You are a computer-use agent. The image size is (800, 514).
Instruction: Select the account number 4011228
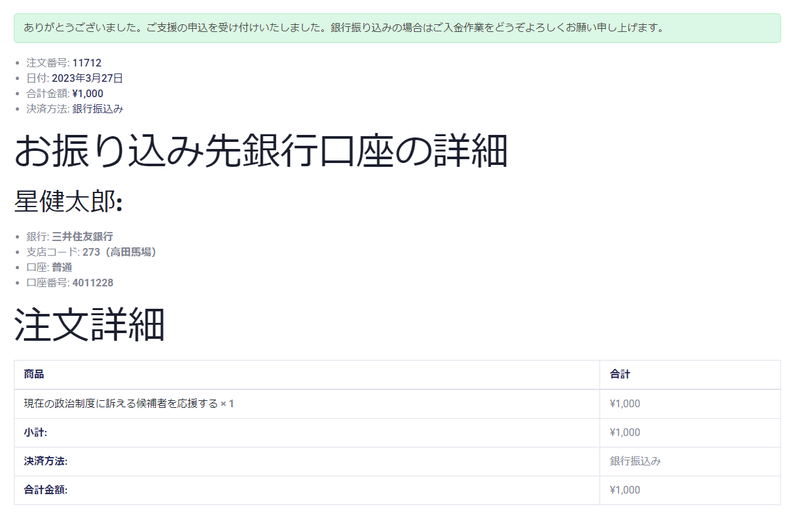[x=93, y=282]
